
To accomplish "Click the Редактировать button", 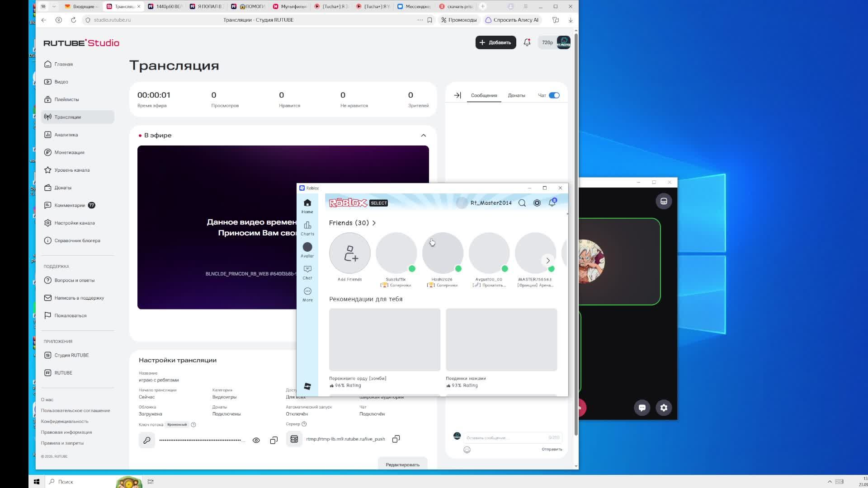I will tap(403, 465).
